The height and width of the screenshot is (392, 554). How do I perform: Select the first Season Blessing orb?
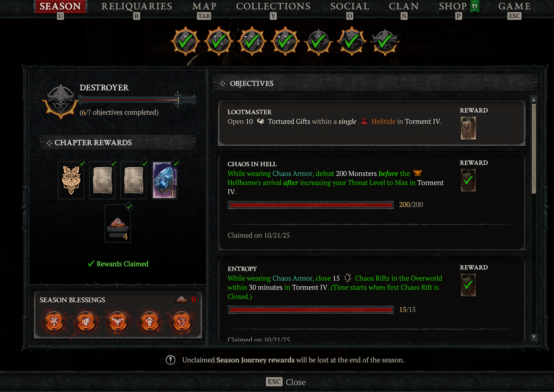(x=54, y=322)
